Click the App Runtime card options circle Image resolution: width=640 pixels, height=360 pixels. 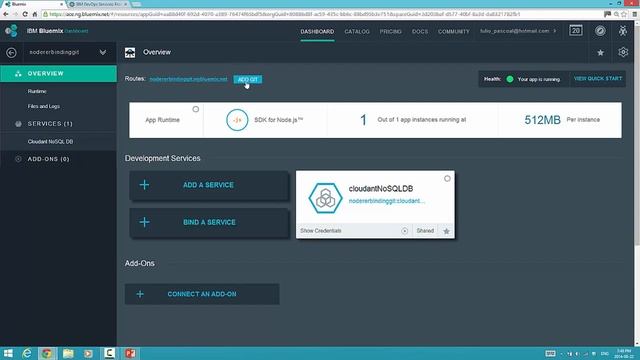[x=196, y=109]
